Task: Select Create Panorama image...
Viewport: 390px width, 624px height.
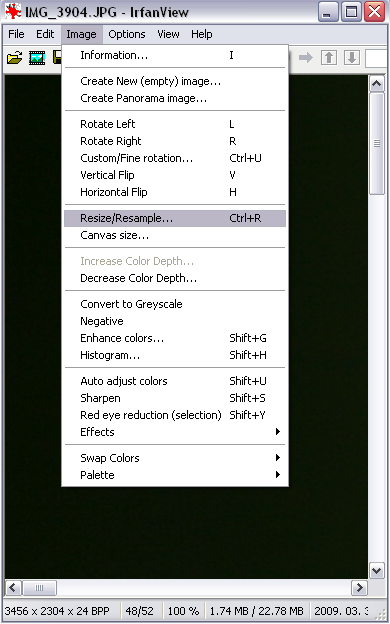Action: point(175,98)
